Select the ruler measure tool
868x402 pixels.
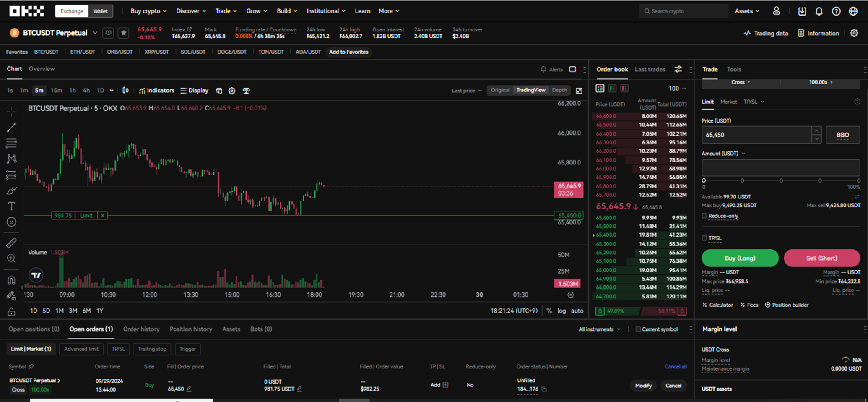(11, 243)
